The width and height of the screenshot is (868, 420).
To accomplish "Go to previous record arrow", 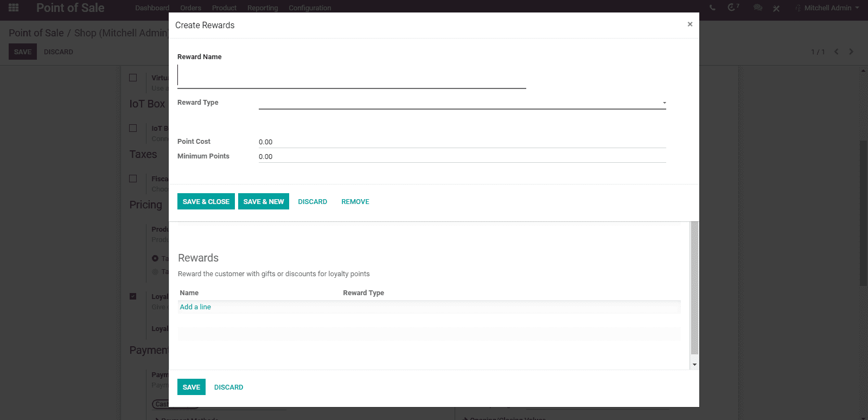I will (837, 52).
